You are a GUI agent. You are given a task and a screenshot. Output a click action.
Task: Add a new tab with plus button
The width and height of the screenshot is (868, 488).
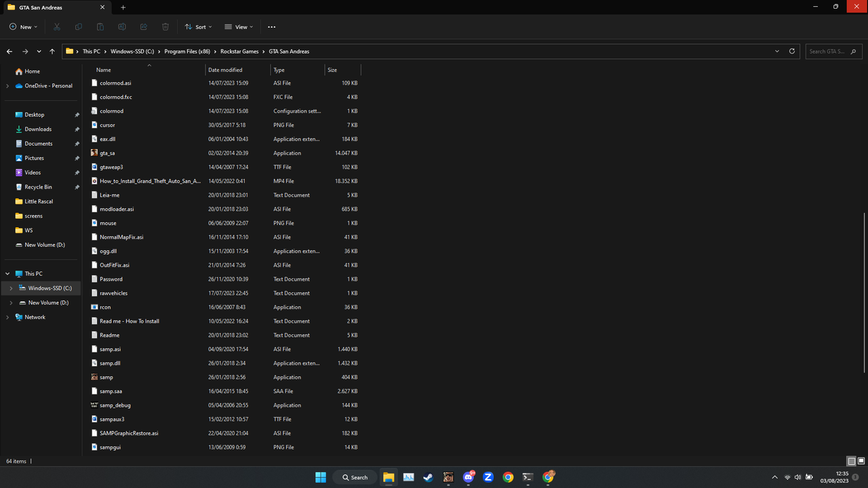[x=123, y=7]
